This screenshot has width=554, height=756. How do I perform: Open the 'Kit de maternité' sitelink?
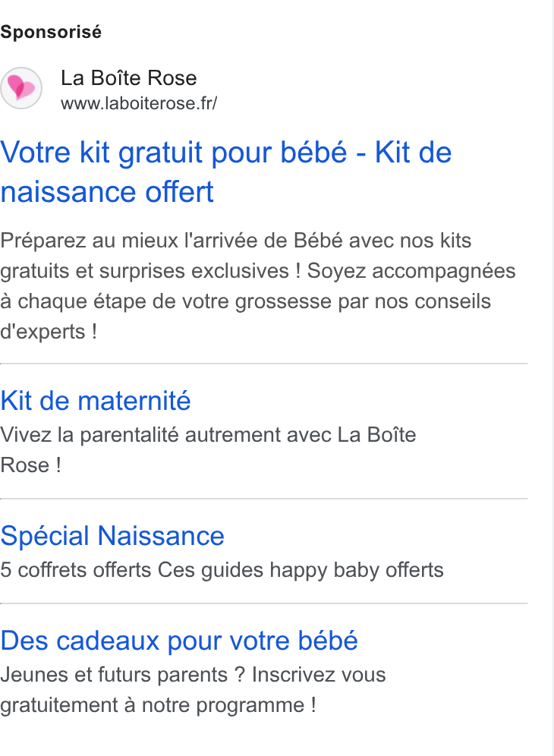96,401
